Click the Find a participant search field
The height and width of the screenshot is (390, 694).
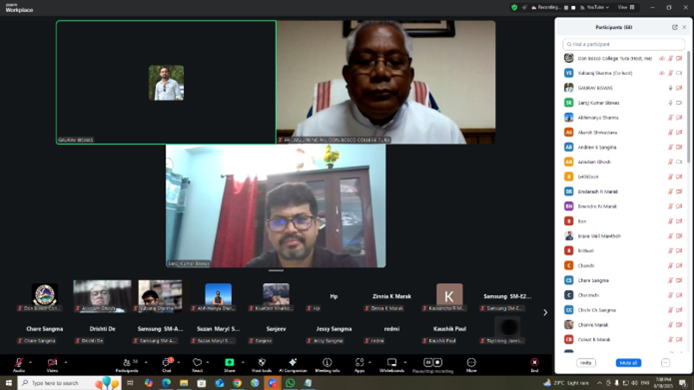tap(624, 44)
